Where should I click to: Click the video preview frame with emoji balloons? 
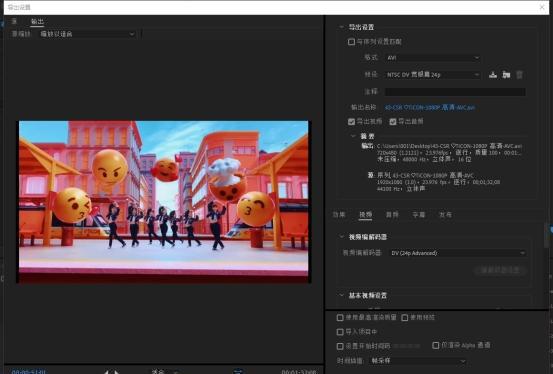click(163, 201)
